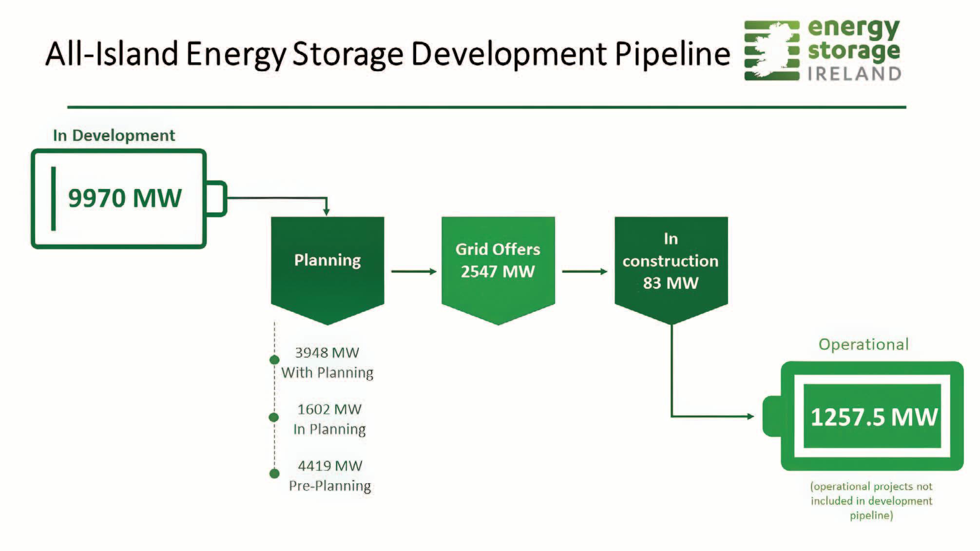980x551 pixels.
Task: Click the 1257.5 MW value text
Action: tap(873, 417)
